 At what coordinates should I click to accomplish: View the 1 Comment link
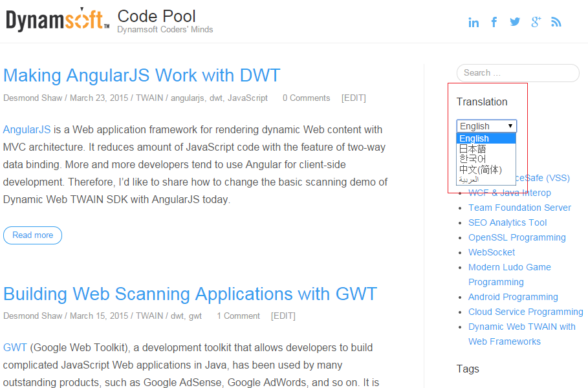[238, 316]
